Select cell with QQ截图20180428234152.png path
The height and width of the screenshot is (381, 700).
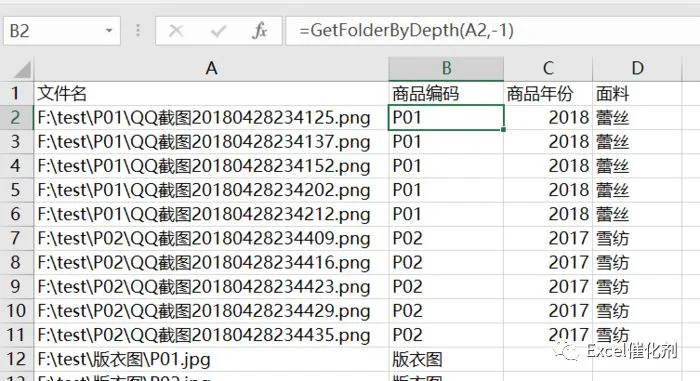[x=211, y=166]
